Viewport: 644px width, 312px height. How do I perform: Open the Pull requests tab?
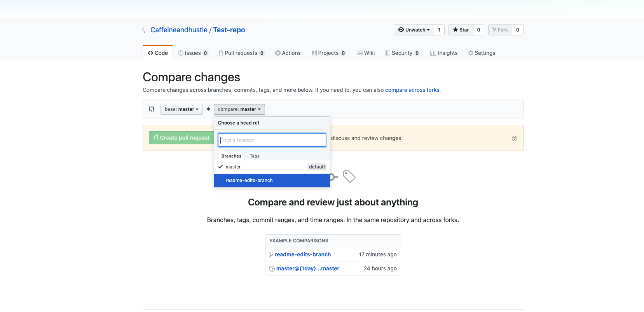241,53
